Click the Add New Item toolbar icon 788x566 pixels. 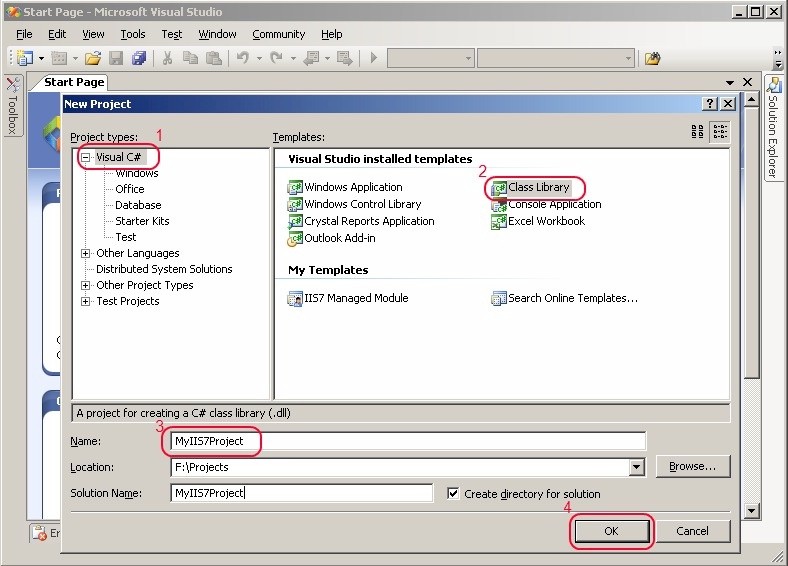coord(59,58)
